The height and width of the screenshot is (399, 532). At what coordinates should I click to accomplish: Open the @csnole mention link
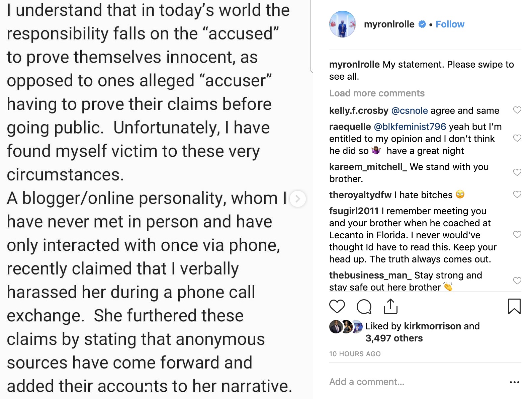409,110
